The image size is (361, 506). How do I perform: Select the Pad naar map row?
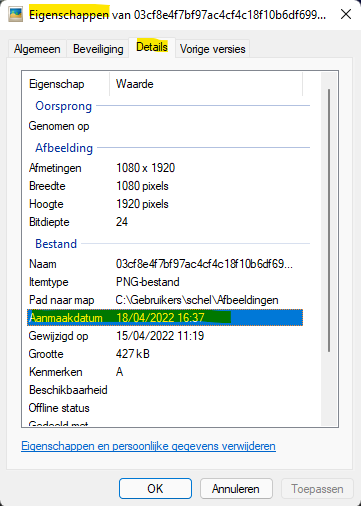point(165,300)
